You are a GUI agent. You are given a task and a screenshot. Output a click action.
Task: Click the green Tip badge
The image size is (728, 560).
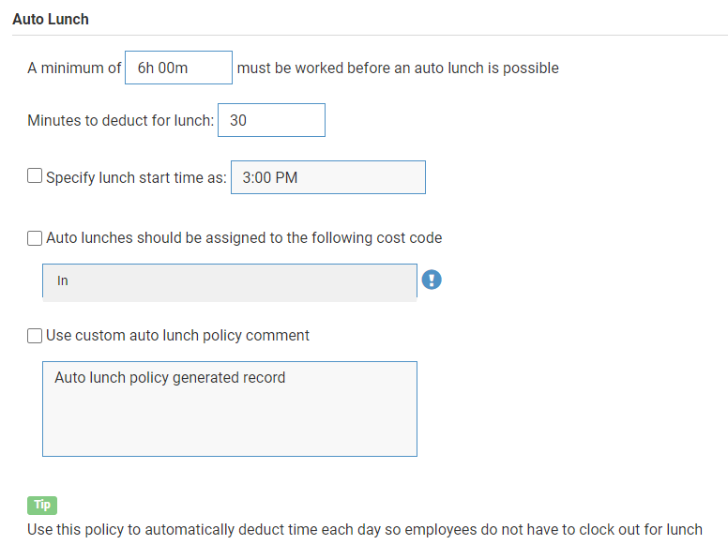(42, 505)
